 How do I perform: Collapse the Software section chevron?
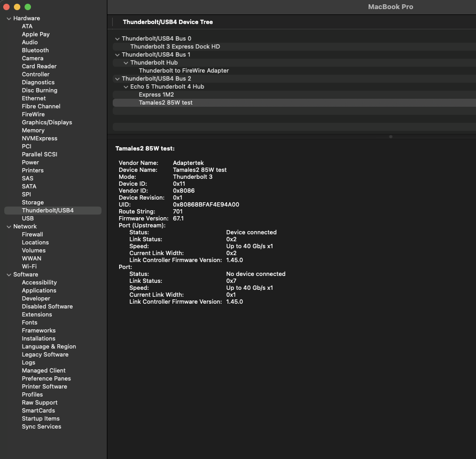[x=9, y=274]
